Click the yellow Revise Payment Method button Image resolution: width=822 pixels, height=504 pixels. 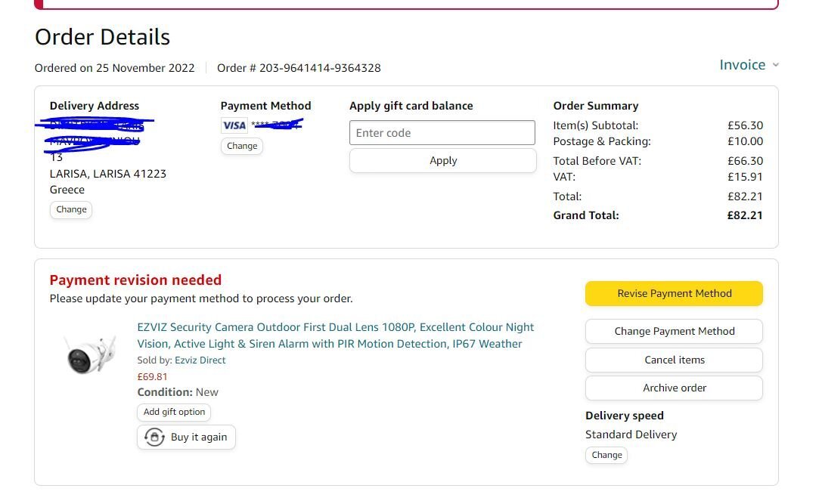[675, 293]
